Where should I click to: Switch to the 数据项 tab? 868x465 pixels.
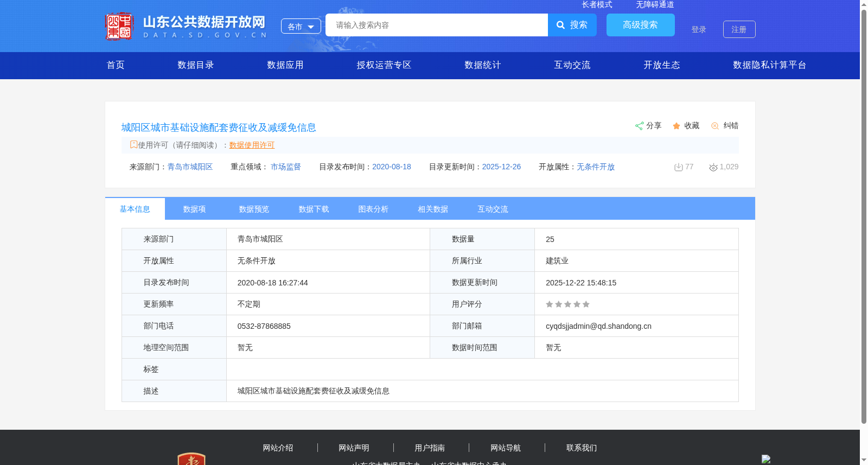click(x=195, y=209)
